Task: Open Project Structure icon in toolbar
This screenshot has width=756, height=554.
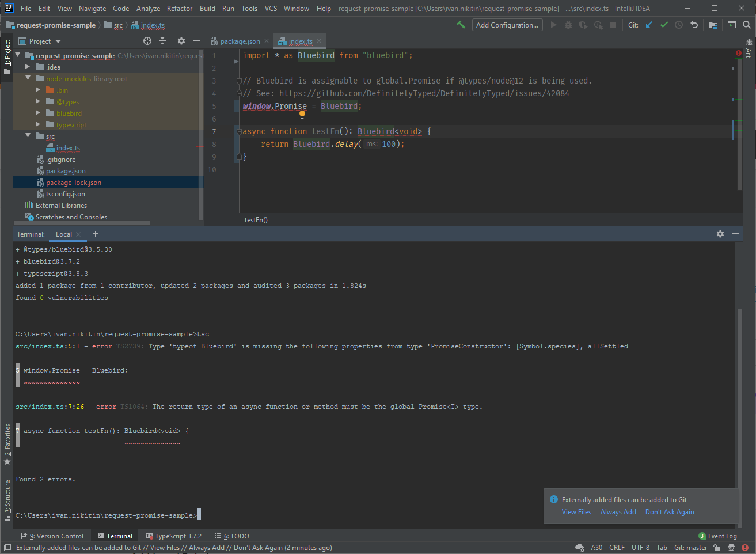Action: click(x=713, y=25)
